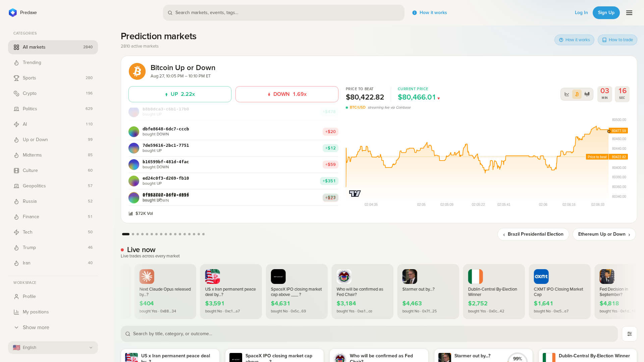Open Russia category
The image size is (644, 362).
pyautogui.click(x=53, y=201)
